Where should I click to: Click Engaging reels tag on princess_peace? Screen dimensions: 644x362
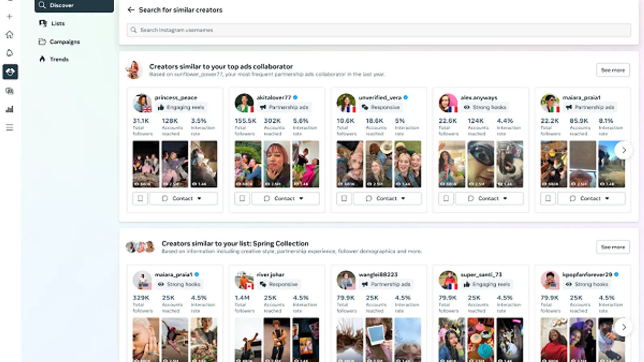tap(182, 107)
